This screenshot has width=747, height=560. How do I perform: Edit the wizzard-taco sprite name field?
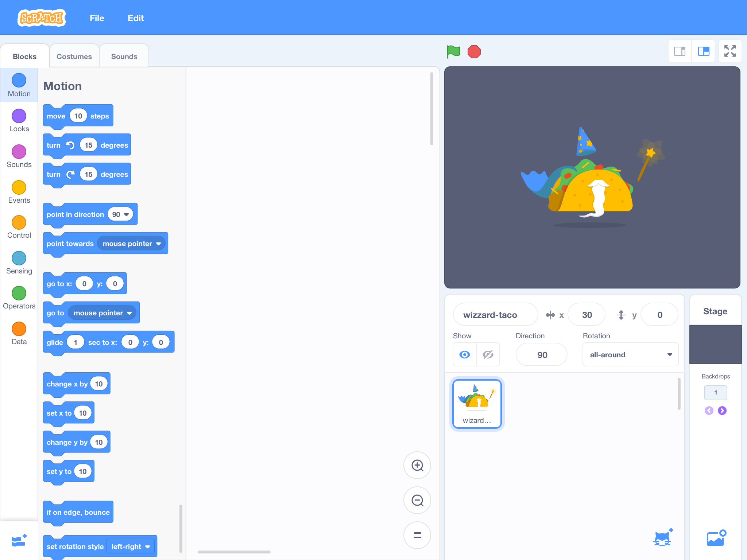[x=495, y=314]
